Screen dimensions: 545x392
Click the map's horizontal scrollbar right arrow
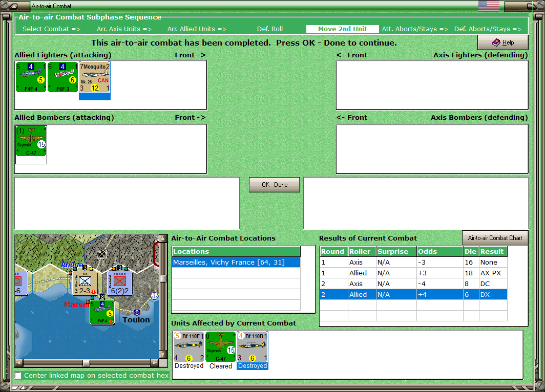(x=154, y=363)
